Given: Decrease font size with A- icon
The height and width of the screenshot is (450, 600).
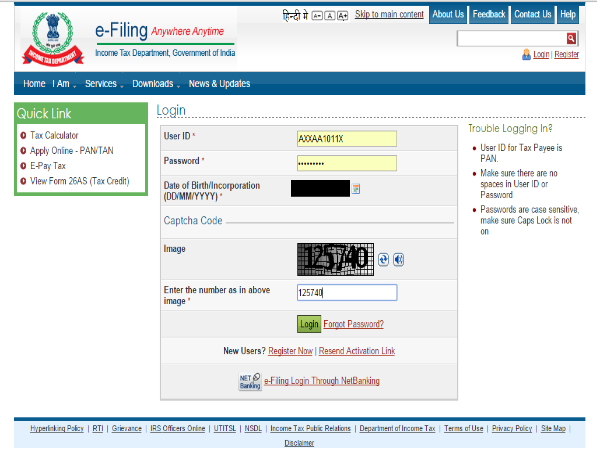Looking at the screenshot, I should click(x=317, y=15).
